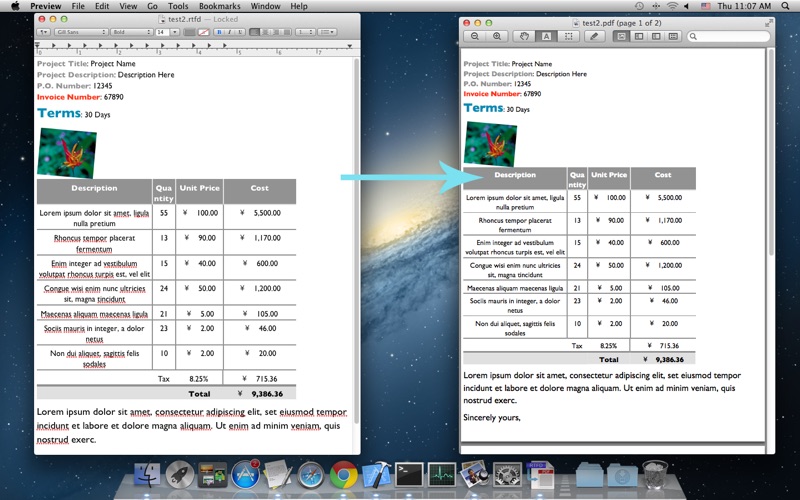This screenshot has width=800, height=500.
Task: Show the thumbnails sidebar view in Preview
Action: tap(638, 36)
